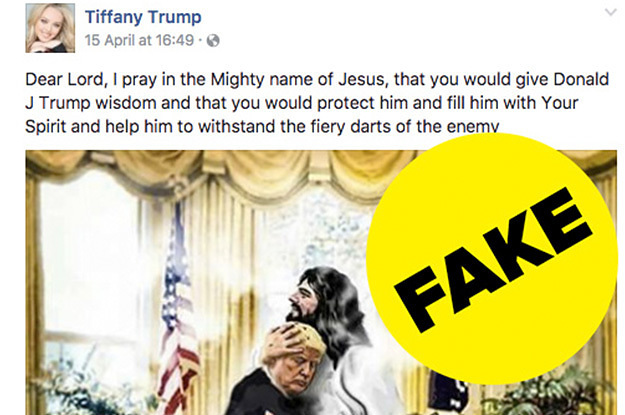Click the yellow FAKE circle badge
The image size is (625, 415).
[491, 259]
